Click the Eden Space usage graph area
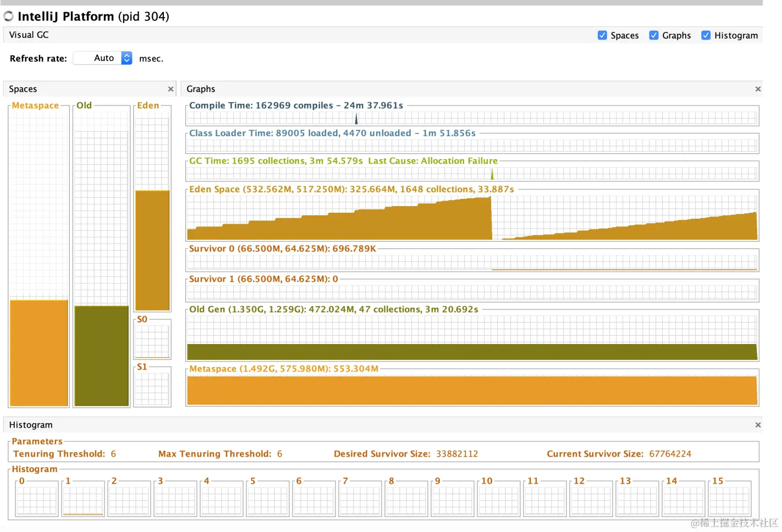Viewport: 782px width, 532px height. pyautogui.click(x=472, y=218)
